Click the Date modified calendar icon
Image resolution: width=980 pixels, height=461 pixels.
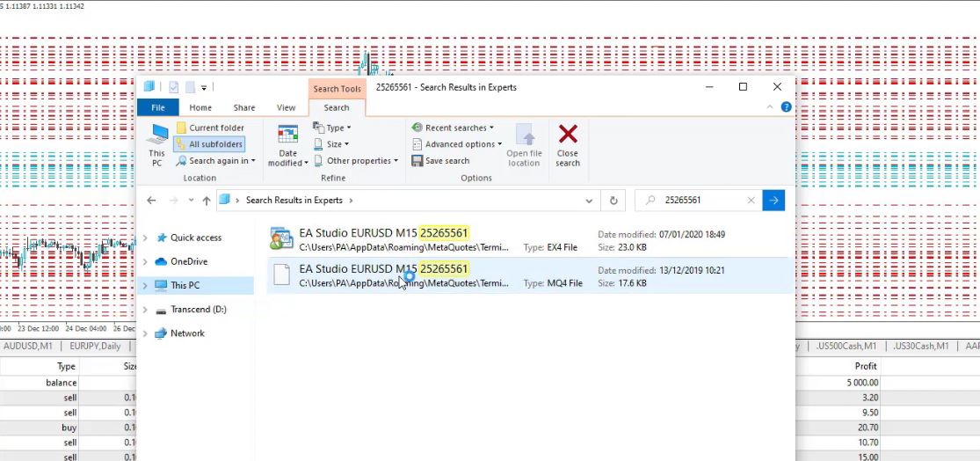coord(287,135)
